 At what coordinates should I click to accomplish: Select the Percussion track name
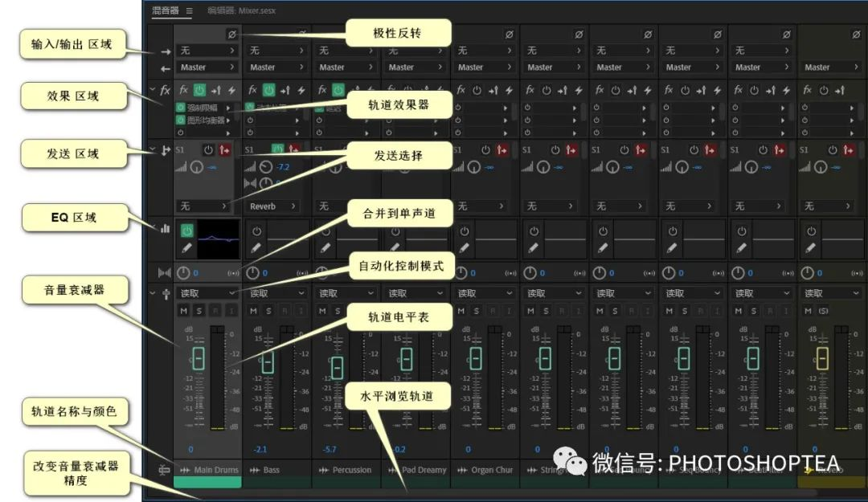click(351, 470)
